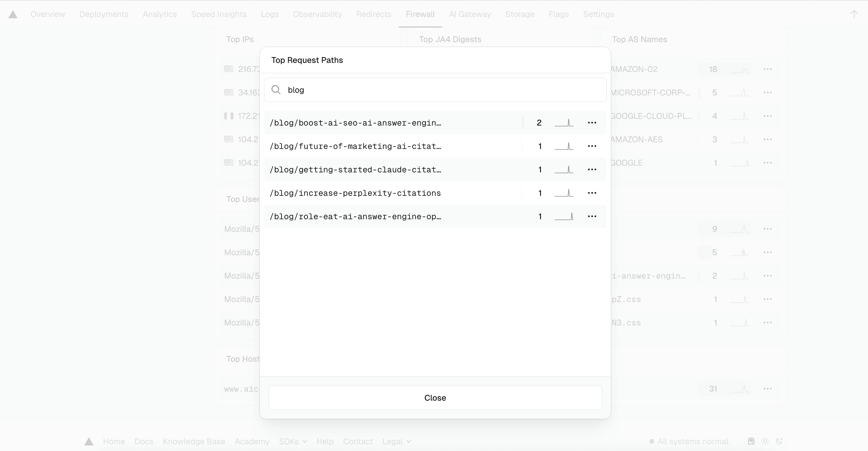Image resolution: width=868 pixels, height=451 pixels.
Task: Open menu for /blog/increase-perplexity-citations row
Action: pos(592,193)
